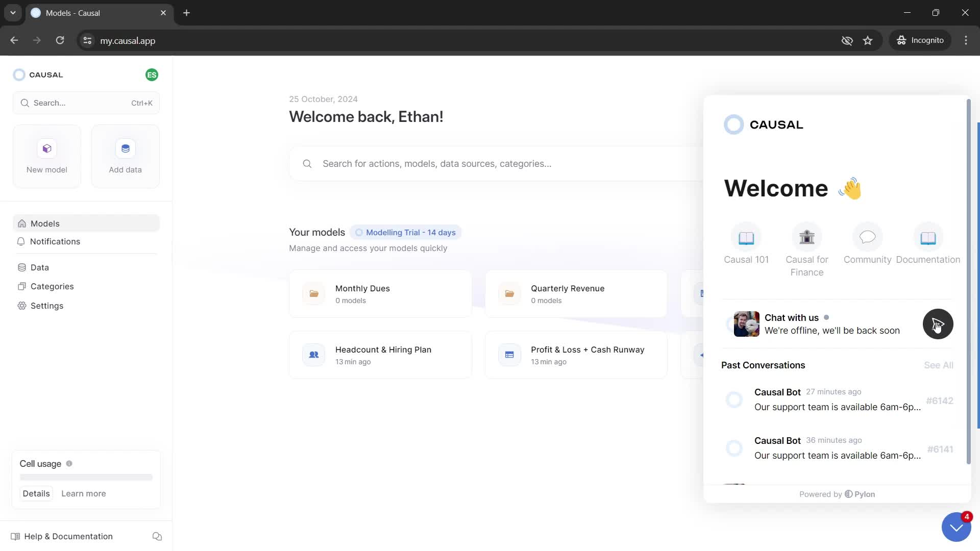The height and width of the screenshot is (551, 980).
Task: Click the search actions models input field
Action: (x=494, y=163)
